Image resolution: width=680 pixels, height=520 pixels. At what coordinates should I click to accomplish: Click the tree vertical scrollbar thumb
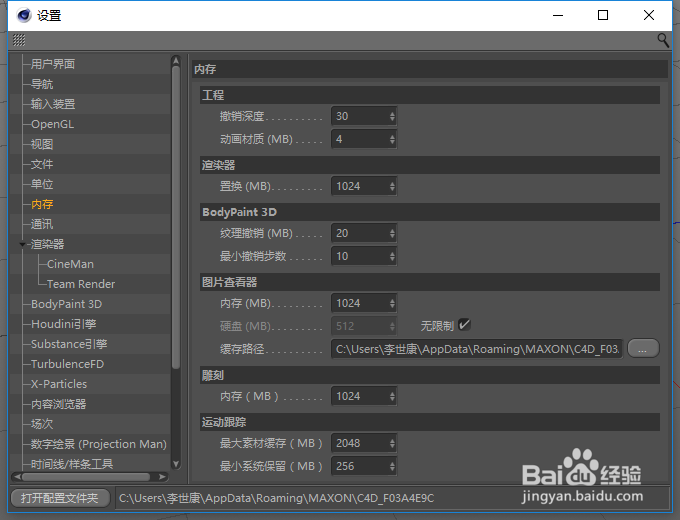(176, 217)
